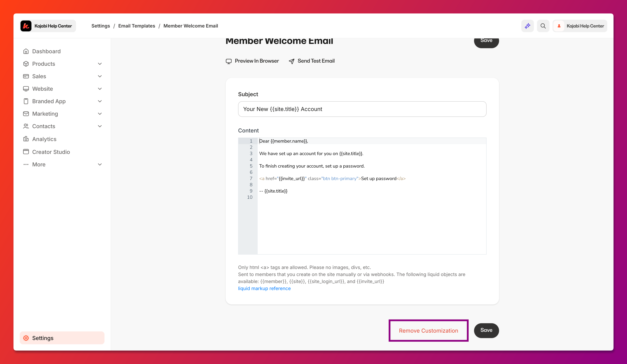
Task: Click the Contacts people icon
Action: 26,126
